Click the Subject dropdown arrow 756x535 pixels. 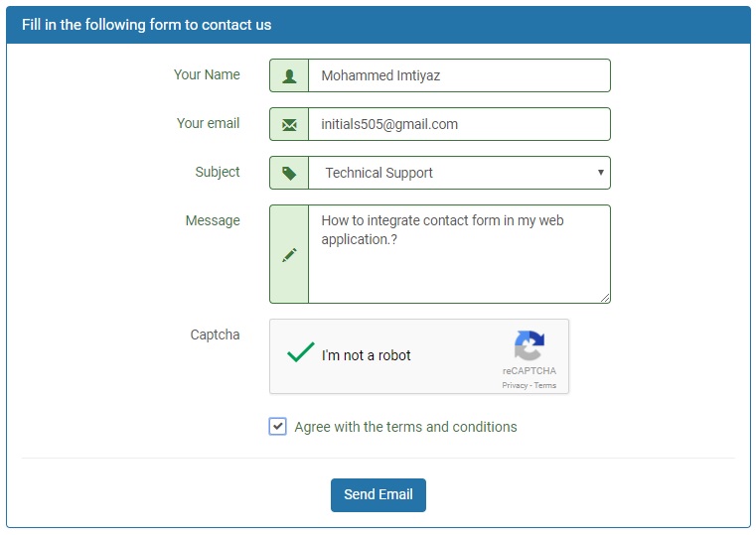(x=600, y=173)
